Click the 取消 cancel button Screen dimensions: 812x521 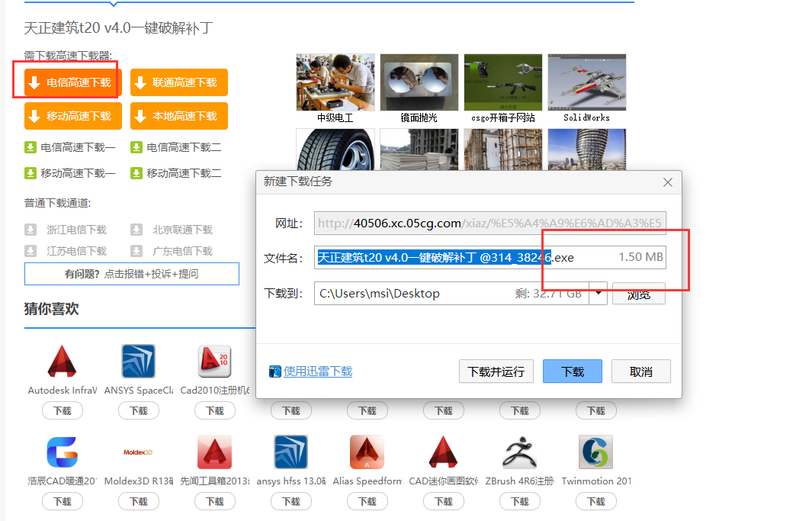point(641,371)
